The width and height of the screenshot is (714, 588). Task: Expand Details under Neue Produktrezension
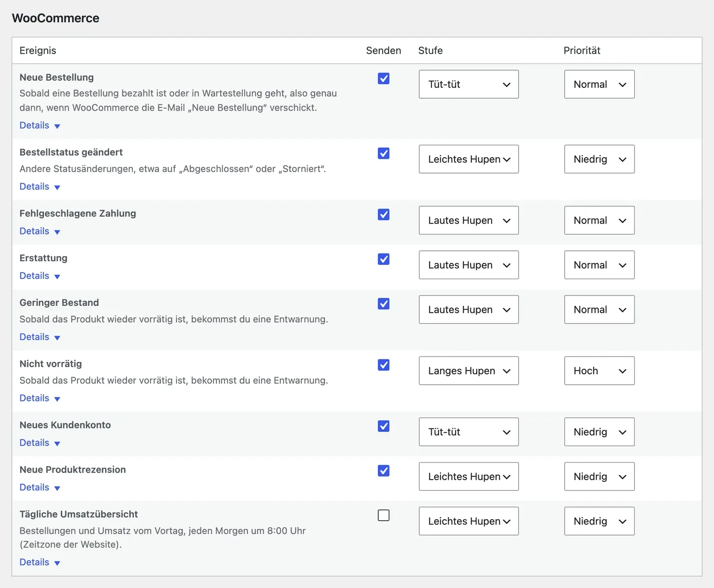coord(40,487)
